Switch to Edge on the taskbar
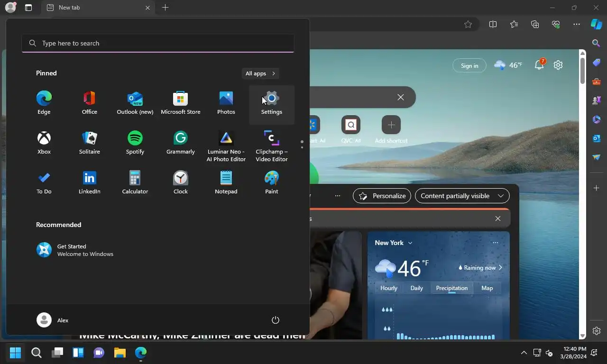Screen dimensions: 607x364 click(x=141, y=353)
